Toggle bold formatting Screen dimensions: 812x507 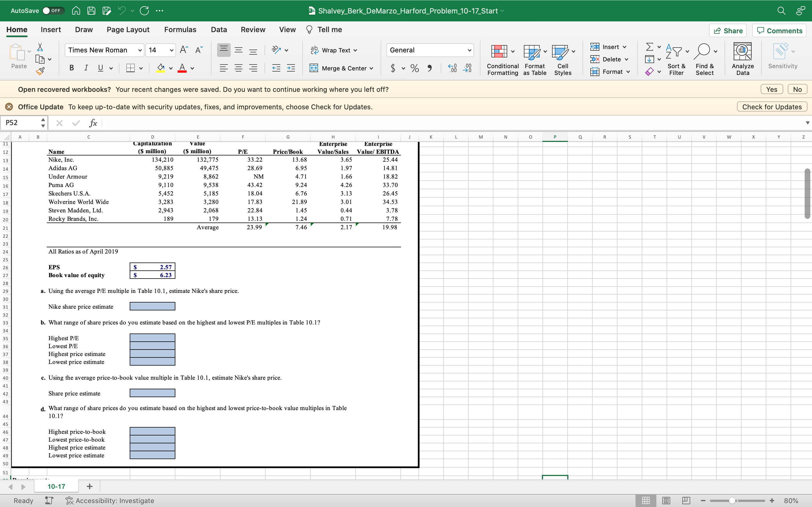pos(71,68)
